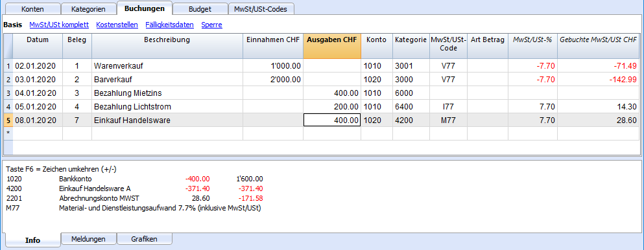The image size is (644, 250).
Task: Select the I77 MwSt/USt code cell
Action: tap(449, 107)
